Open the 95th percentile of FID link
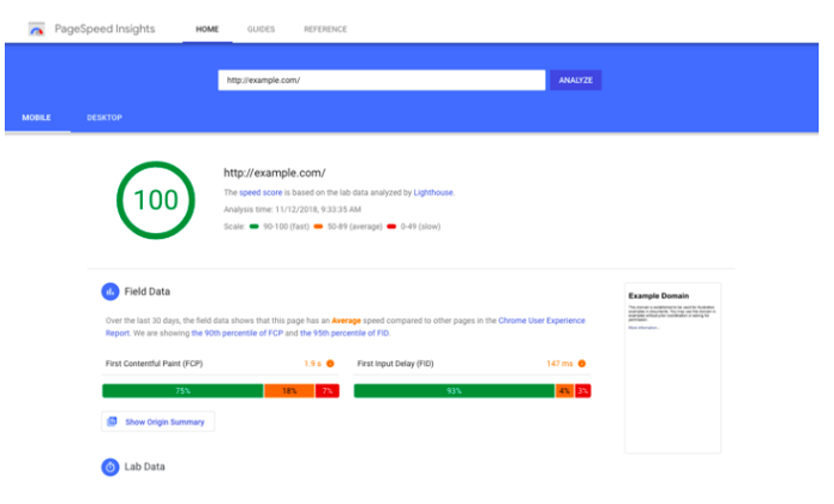 click(x=345, y=333)
